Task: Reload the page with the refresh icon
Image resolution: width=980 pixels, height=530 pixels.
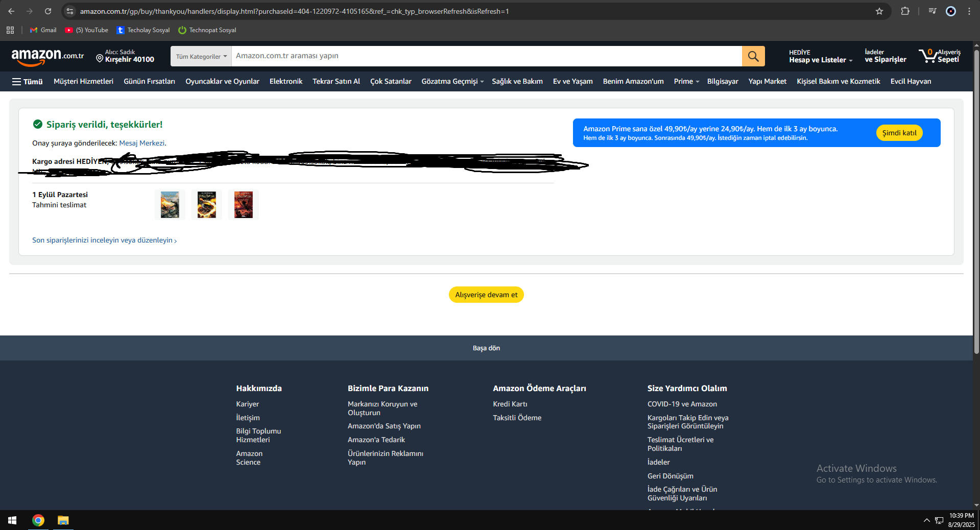Action: (x=48, y=11)
